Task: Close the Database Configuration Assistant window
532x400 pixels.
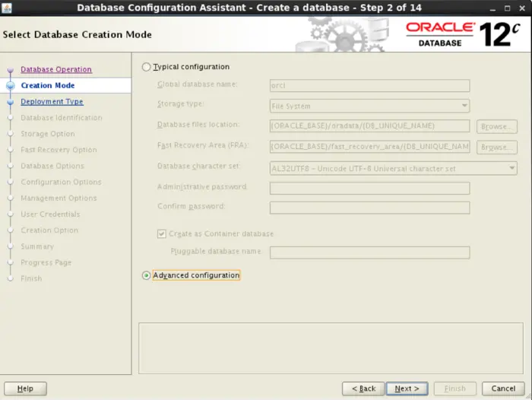Action: pos(522,8)
